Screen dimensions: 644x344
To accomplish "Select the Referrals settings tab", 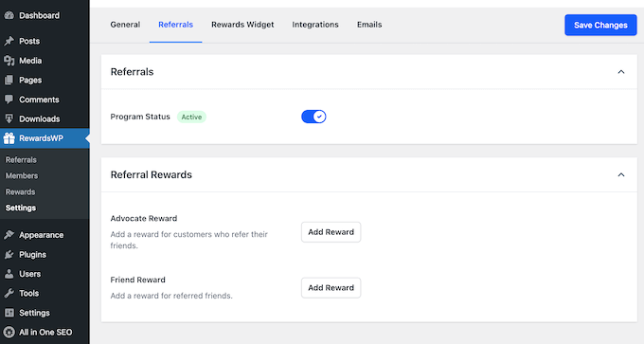I will tap(176, 25).
